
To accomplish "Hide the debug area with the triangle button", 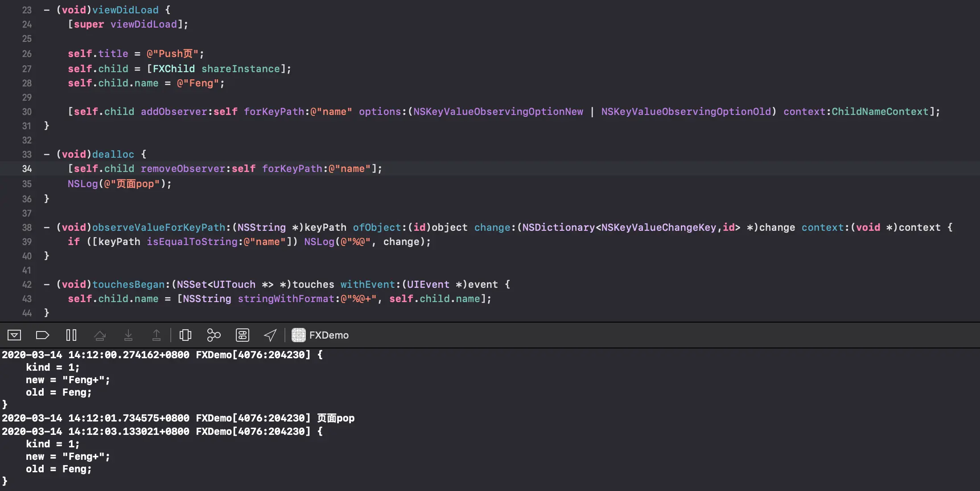I will [x=14, y=335].
